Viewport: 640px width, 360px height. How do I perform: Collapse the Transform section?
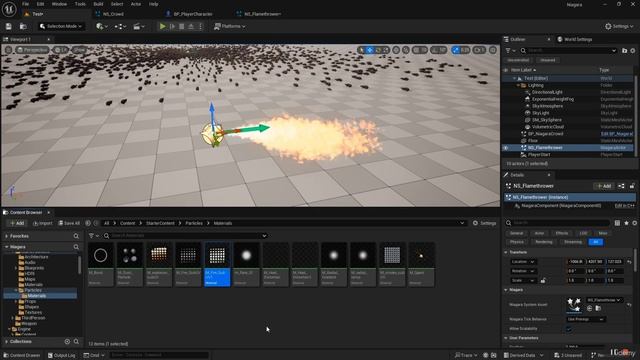[x=506, y=252]
